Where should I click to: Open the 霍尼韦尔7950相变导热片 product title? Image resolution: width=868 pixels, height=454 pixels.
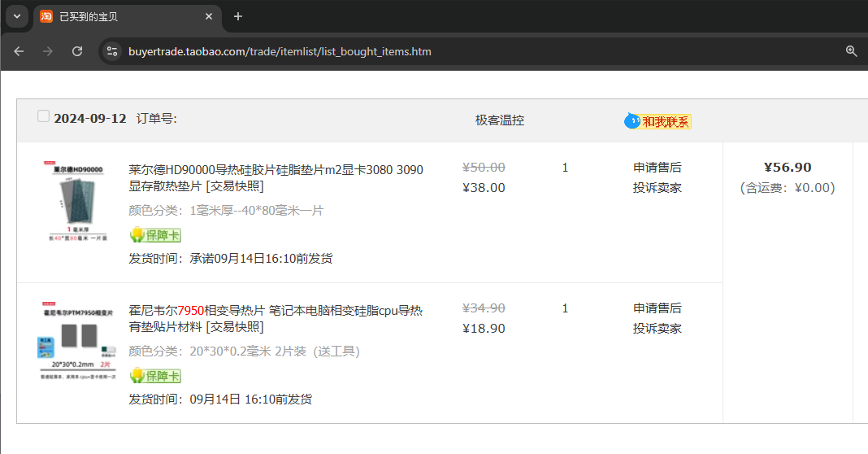[276, 319]
